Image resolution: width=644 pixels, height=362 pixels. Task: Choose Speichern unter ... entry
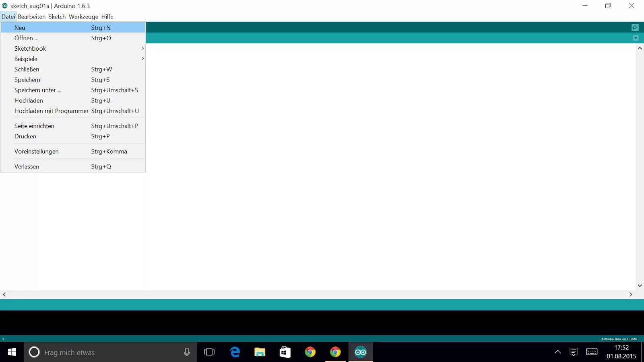[73, 90]
